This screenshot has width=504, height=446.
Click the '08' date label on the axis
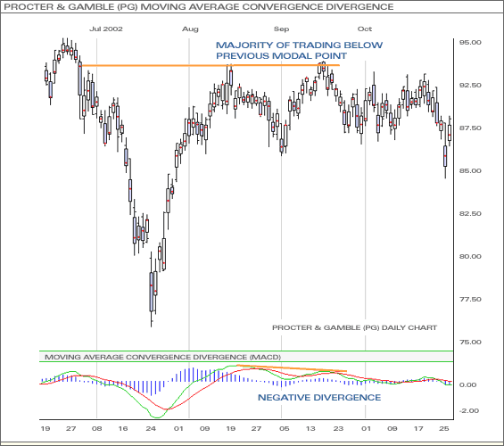96,429
